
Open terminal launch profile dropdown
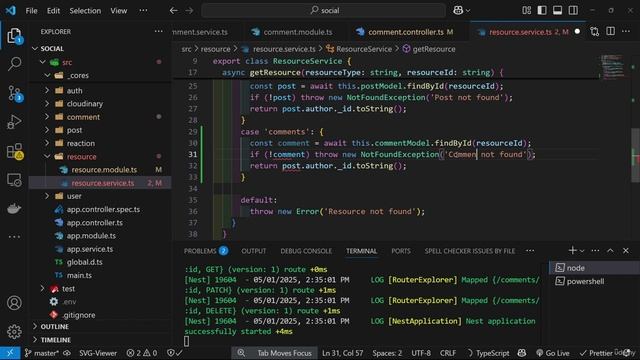coord(582,251)
